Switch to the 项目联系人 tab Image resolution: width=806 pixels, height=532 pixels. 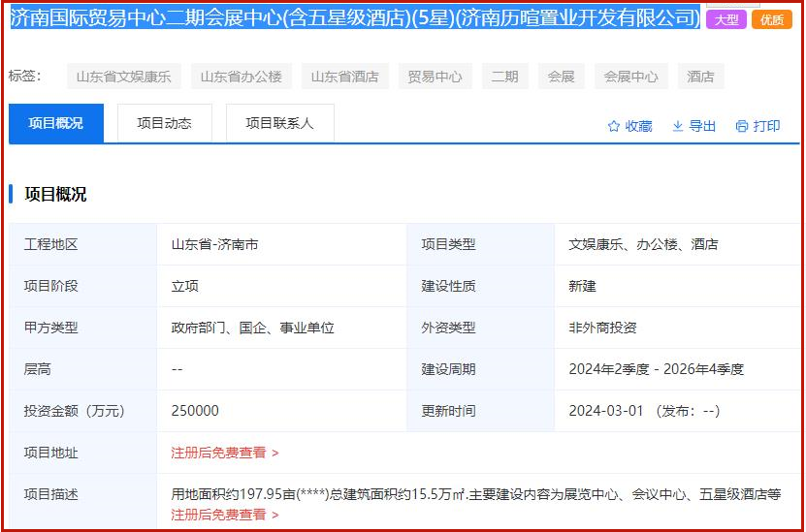tap(280, 123)
